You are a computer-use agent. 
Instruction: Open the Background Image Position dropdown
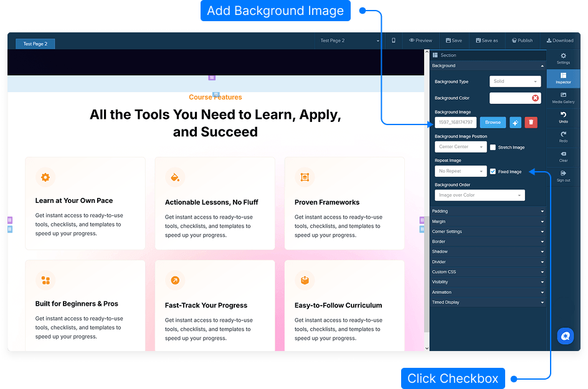[460, 147]
